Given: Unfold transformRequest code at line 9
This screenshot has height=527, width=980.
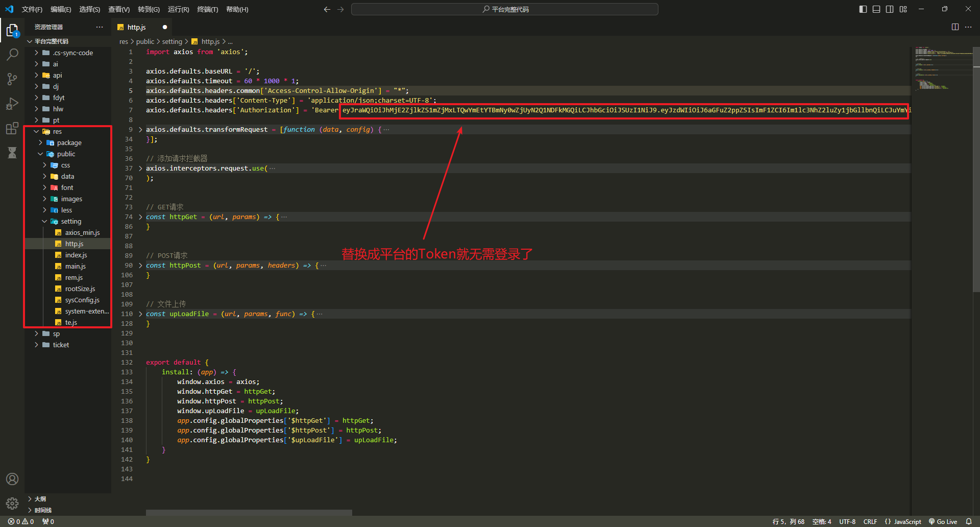Looking at the screenshot, I should tap(140, 130).
